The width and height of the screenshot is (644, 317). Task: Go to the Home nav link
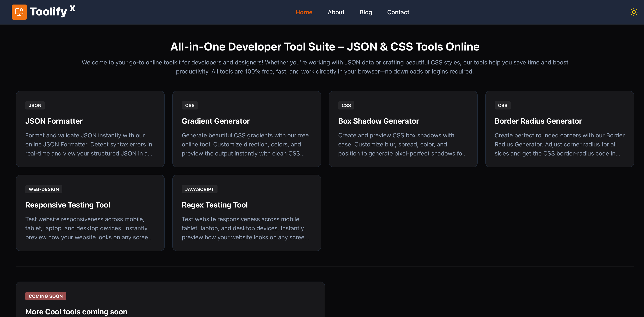304,12
